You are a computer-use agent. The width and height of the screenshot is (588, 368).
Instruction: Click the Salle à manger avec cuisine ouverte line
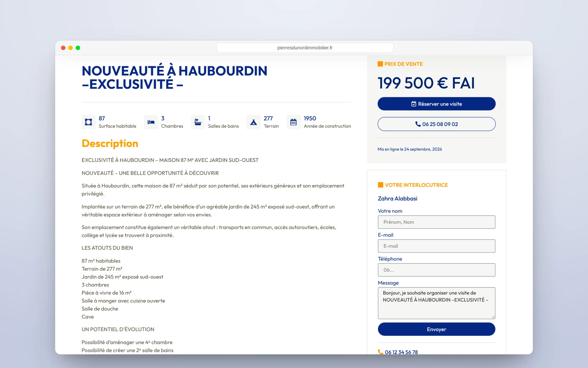pyautogui.click(x=123, y=301)
